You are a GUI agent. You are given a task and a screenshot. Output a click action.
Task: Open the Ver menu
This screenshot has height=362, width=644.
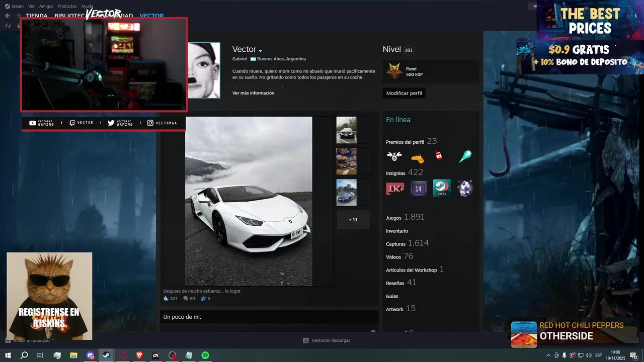click(x=31, y=7)
